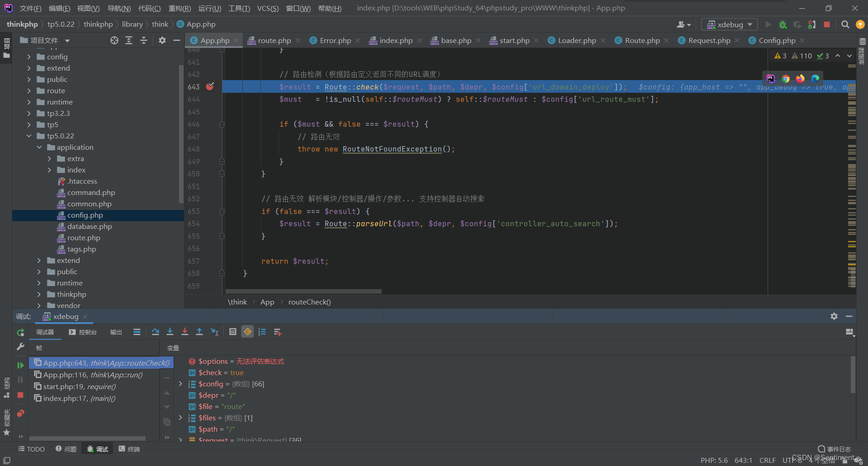Open the 问题 tool window
This screenshot has width=868, height=466.
click(x=66, y=449)
